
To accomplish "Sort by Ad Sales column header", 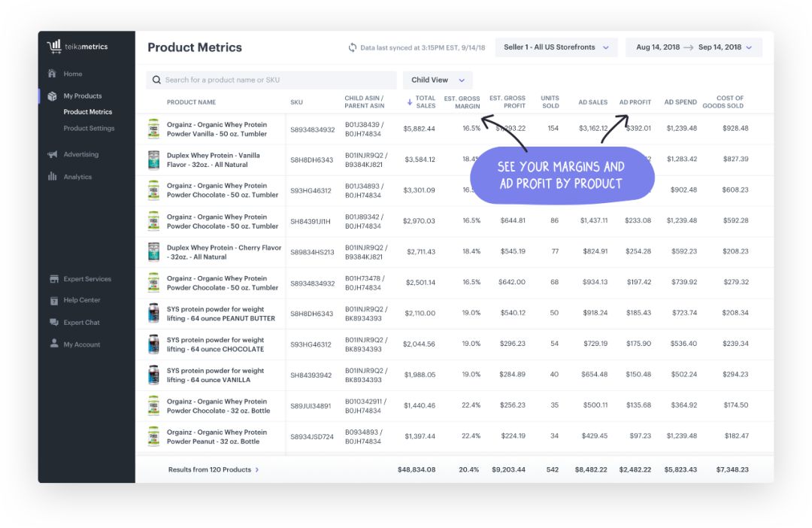I will (x=593, y=102).
